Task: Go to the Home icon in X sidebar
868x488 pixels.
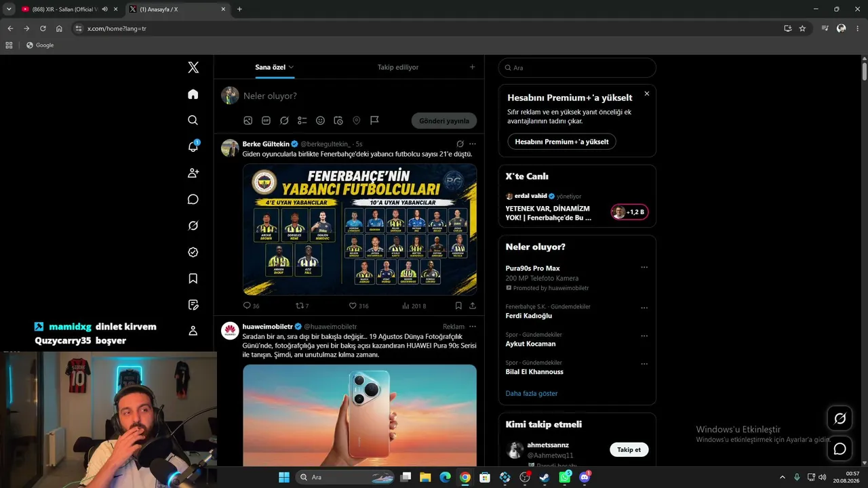Action: pyautogui.click(x=193, y=94)
